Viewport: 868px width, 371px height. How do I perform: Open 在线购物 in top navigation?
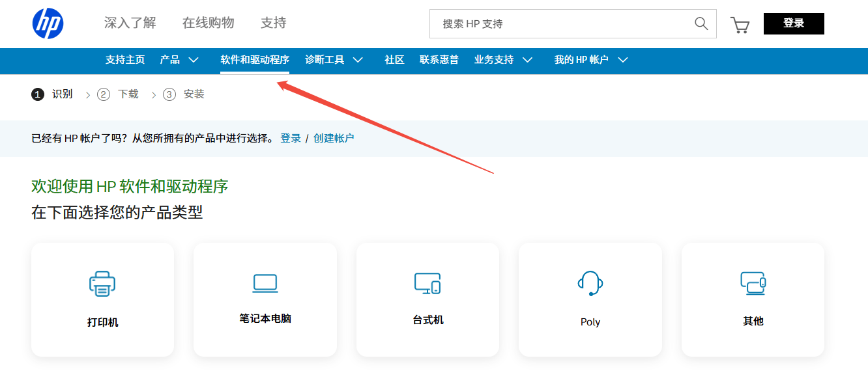(x=208, y=23)
